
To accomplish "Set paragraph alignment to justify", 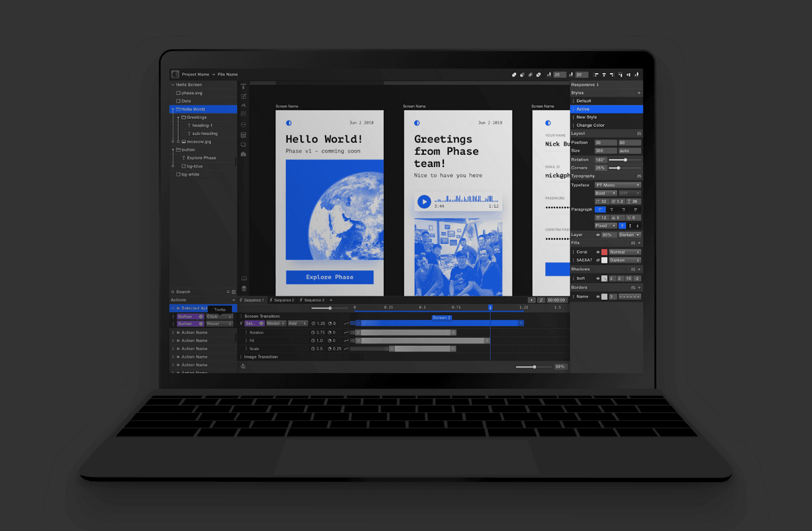I will [x=635, y=209].
